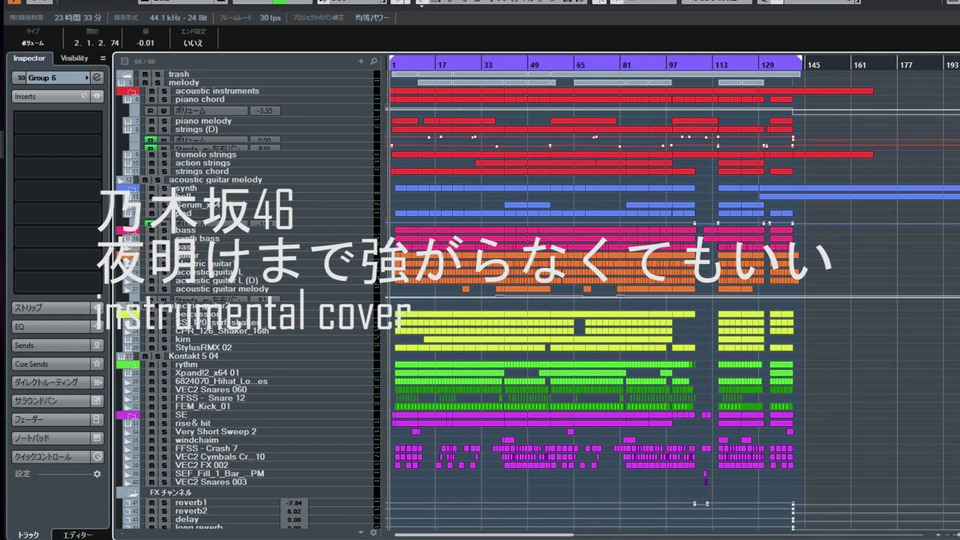The image size is (960, 540).
Task: Click the delay level value 0.00
Action: pos(294,520)
